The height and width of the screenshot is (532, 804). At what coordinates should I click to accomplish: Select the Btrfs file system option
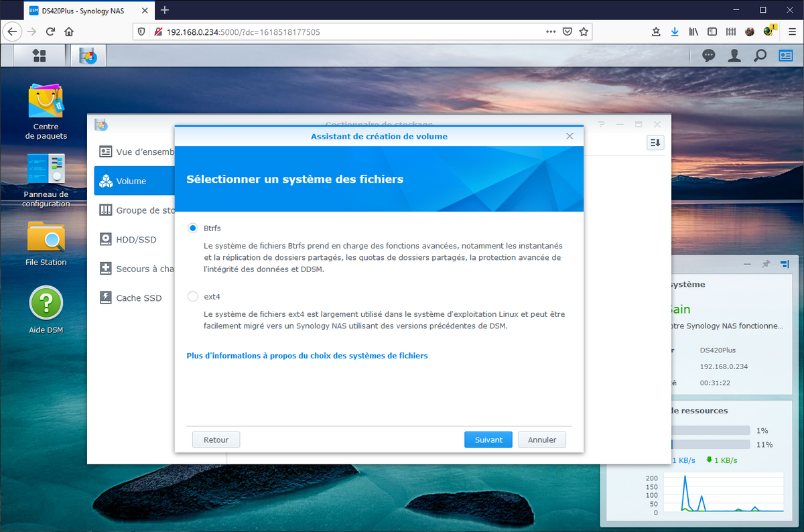point(193,228)
